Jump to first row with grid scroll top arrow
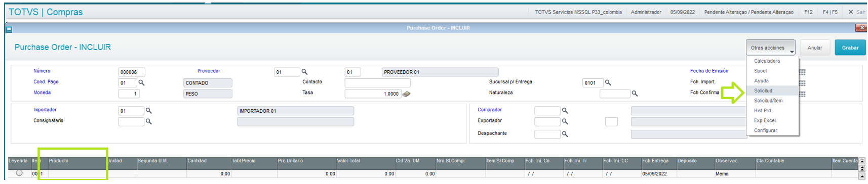Image resolution: width=868 pixels, height=184 pixels. pyautogui.click(x=862, y=161)
